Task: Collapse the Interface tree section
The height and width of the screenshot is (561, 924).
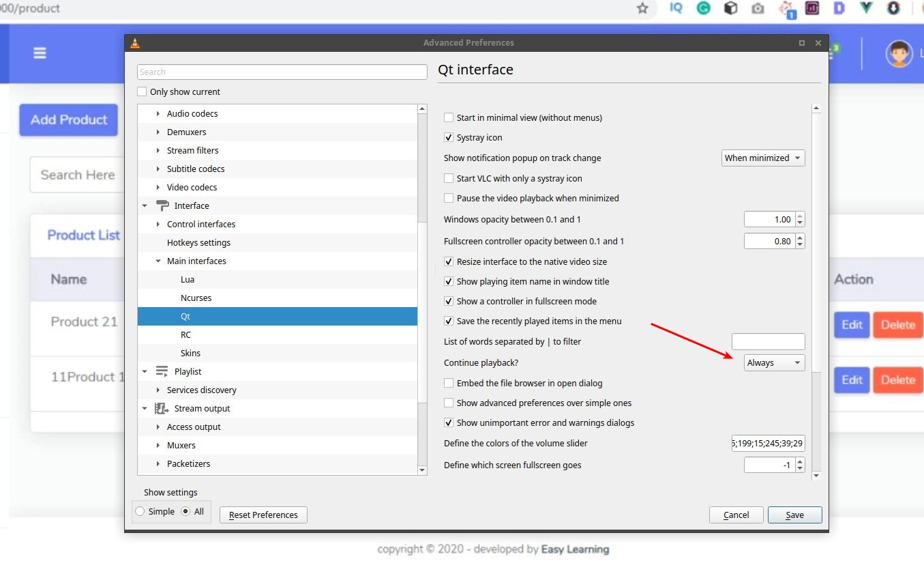Action: coord(145,205)
